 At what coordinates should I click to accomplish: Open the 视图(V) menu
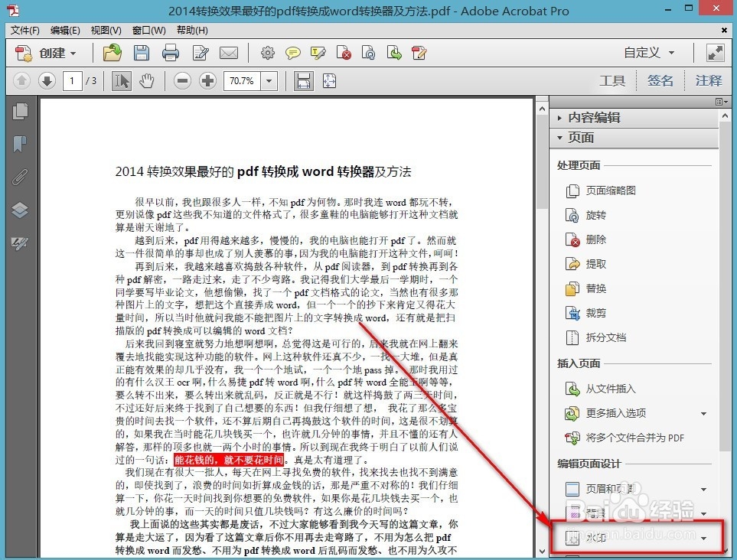coord(106,31)
